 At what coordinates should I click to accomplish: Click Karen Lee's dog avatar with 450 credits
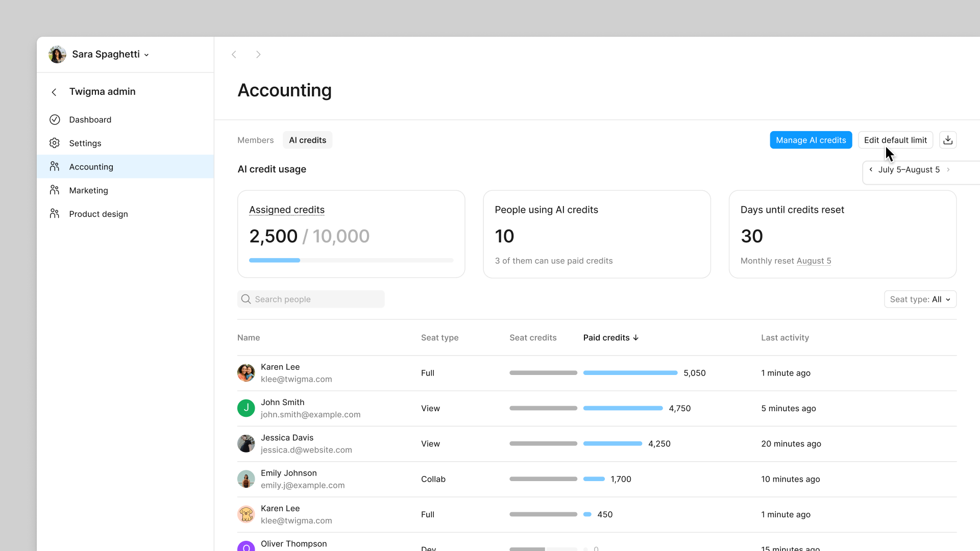pyautogui.click(x=246, y=514)
